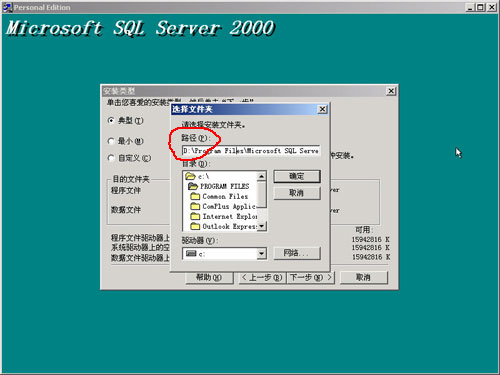Click 取消 button in folder dialog
Screen dimensions: 500x375
click(x=297, y=193)
